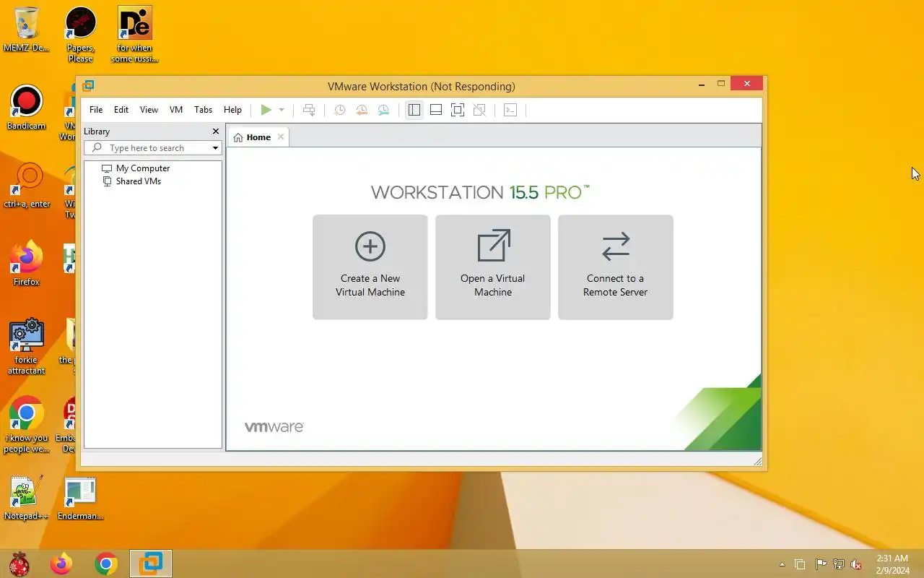Open the File menu
Image resolution: width=924 pixels, height=578 pixels.
[x=96, y=110]
